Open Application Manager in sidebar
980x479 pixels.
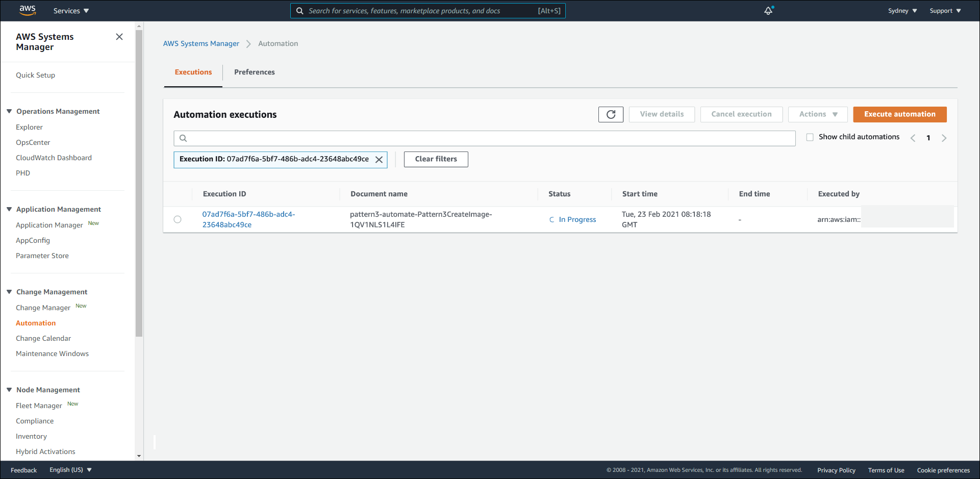(49, 225)
